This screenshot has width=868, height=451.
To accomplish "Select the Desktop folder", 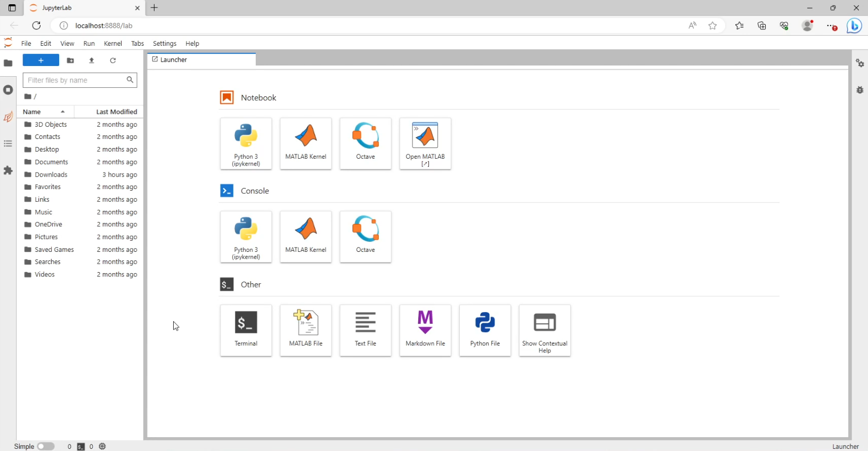I will [80, 150].
